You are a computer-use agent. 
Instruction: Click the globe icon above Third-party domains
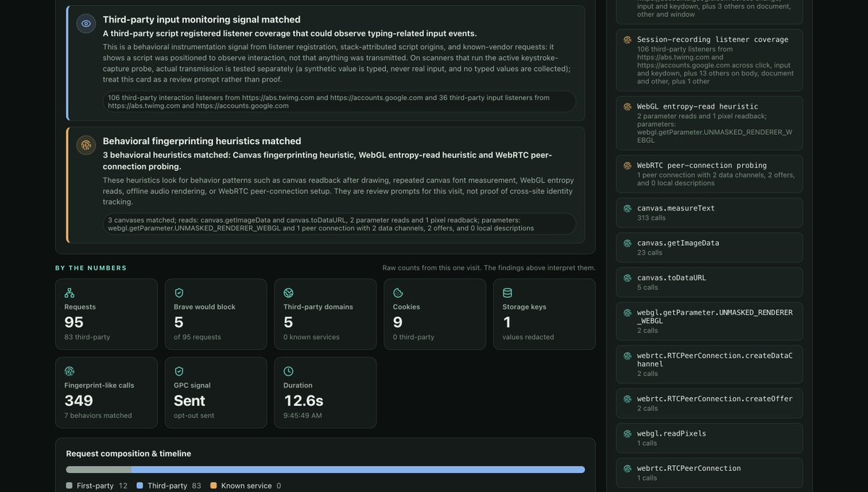288,293
